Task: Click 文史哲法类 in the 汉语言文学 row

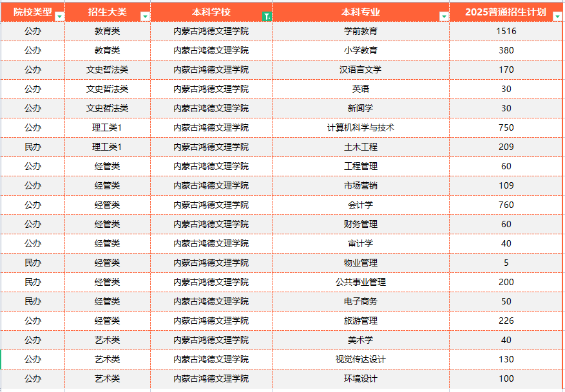Action: point(107,70)
